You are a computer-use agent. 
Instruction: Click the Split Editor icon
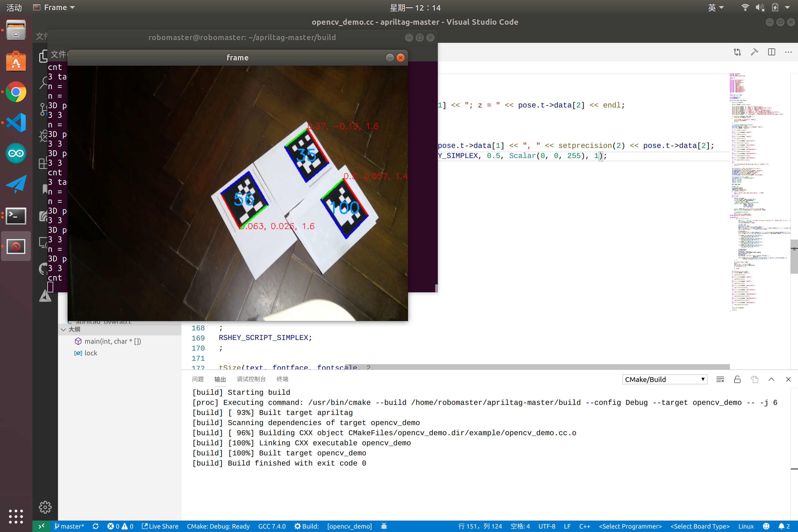[771, 52]
